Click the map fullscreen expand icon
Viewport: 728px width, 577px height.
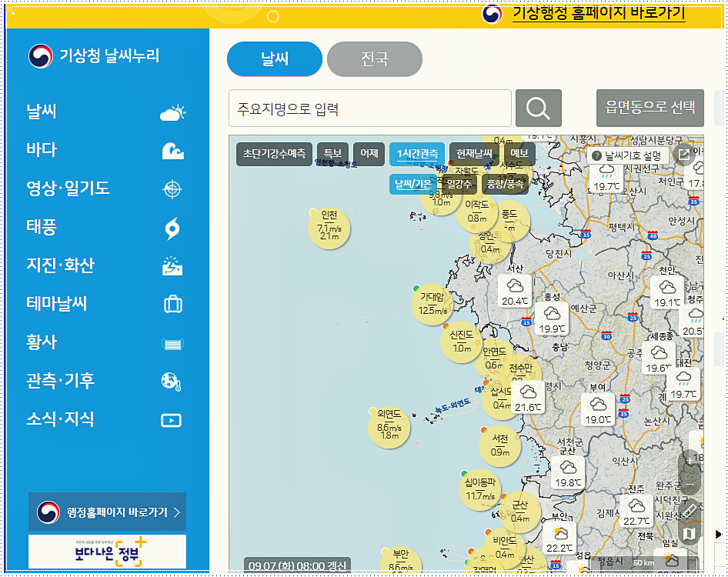click(684, 155)
